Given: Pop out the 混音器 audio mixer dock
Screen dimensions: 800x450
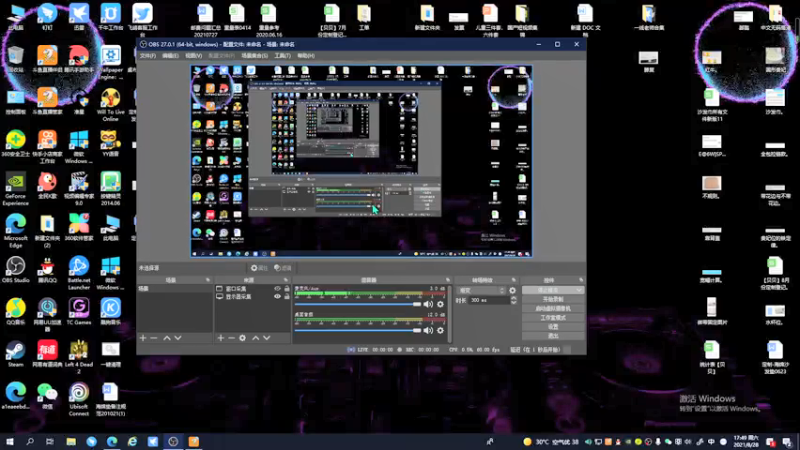Looking at the screenshot, I should click(447, 280).
